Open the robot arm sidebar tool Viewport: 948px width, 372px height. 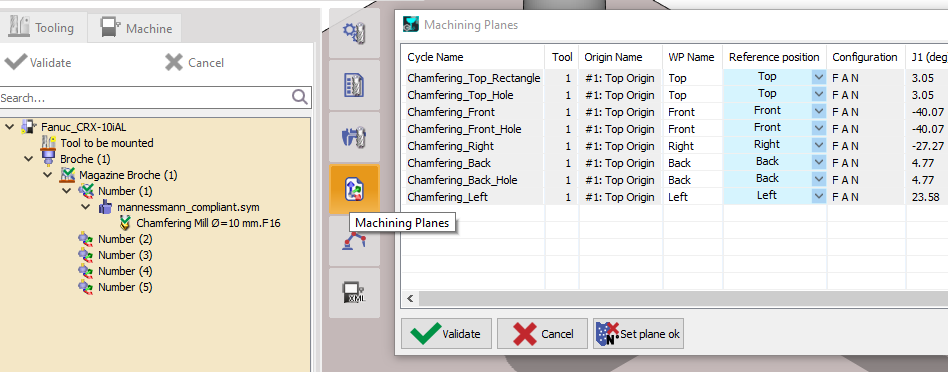pos(354,241)
